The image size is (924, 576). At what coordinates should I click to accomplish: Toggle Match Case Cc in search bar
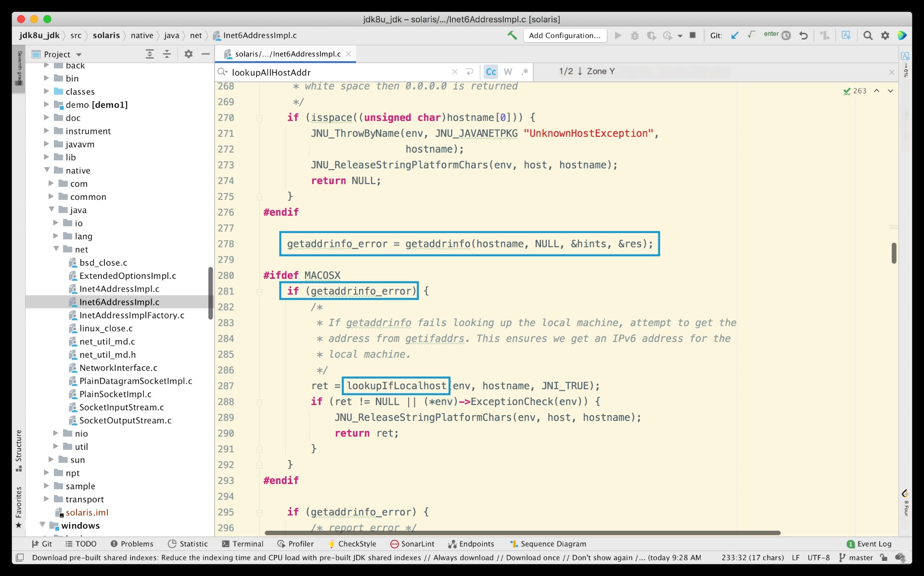click(x=491, y=72)
